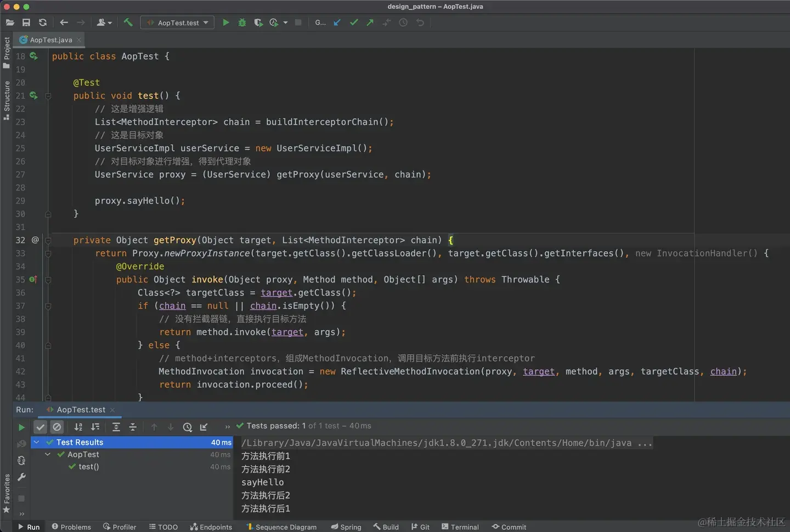This screenshot has height=532, width=790.
Task: Open the Profiler tool window tab
Action: [x=120, y=527]
